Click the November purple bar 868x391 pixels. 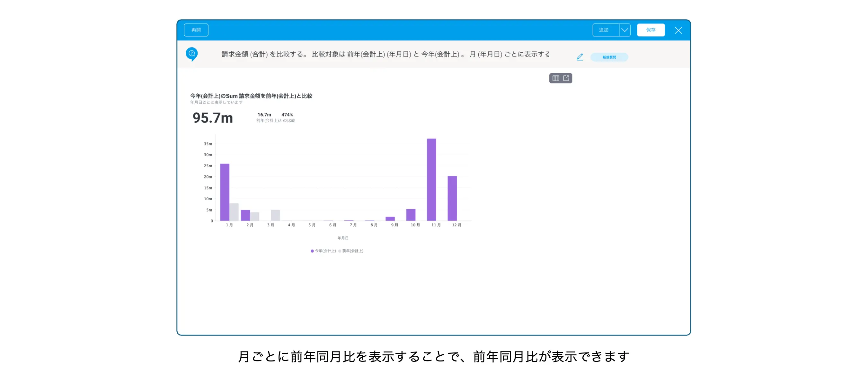tap(431, 179)
